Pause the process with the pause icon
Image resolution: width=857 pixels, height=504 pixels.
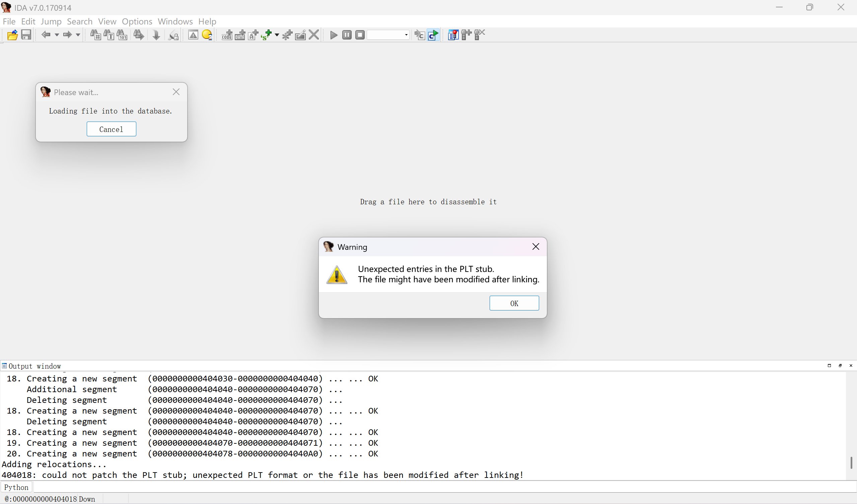tap(347, 35)
